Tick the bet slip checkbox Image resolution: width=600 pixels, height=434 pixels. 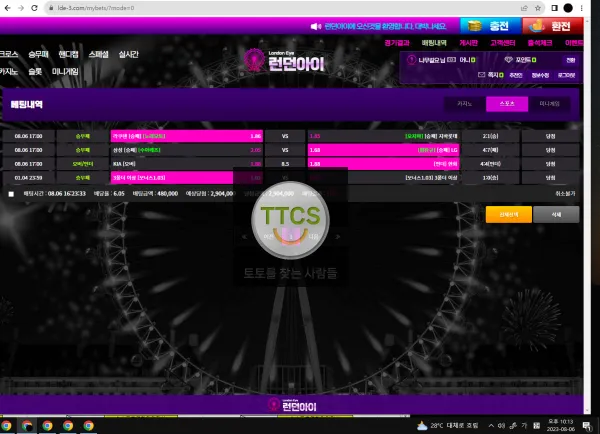[x=11, y=194]
